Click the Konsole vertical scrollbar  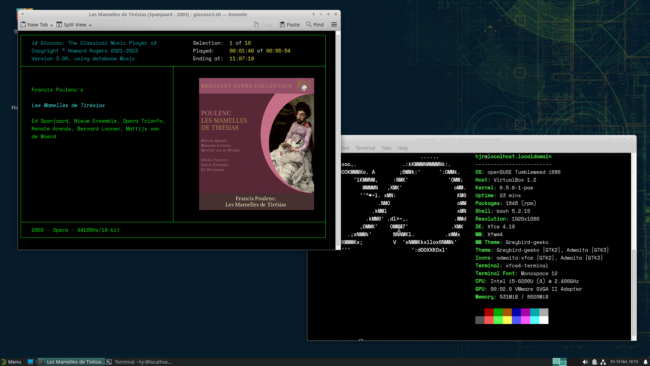[x=338, y=140]
